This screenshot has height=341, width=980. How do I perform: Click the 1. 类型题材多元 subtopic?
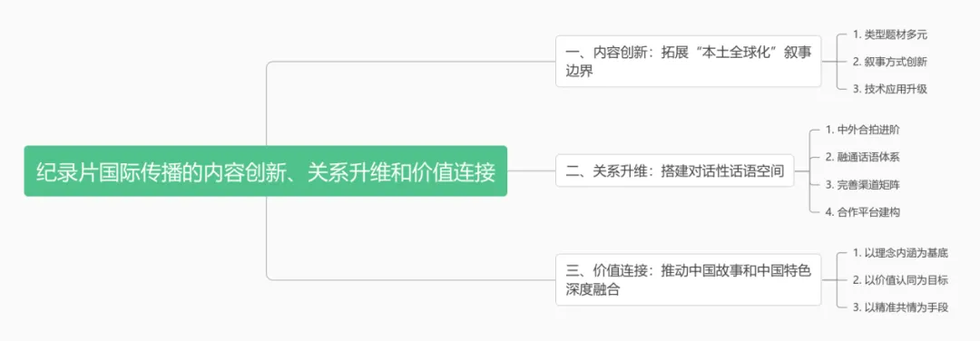[x=890, y=35]
